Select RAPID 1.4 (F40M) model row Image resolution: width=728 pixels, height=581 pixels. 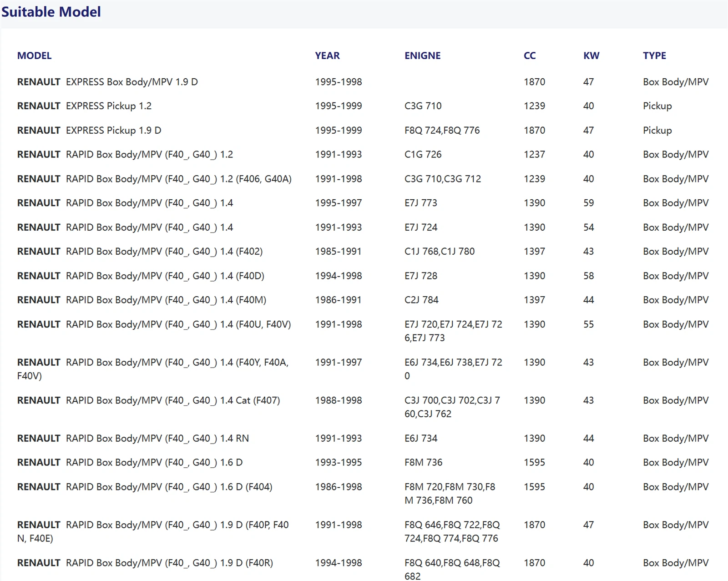[142, 300]
